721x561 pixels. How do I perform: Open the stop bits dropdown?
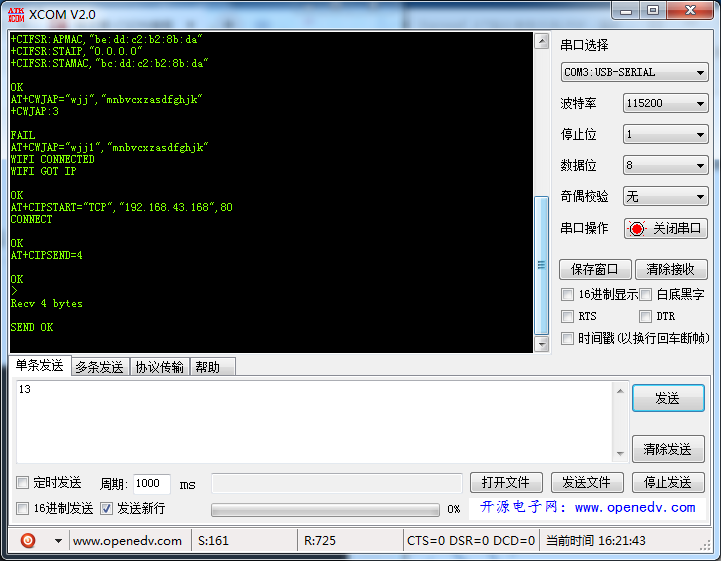click(665, 134)
